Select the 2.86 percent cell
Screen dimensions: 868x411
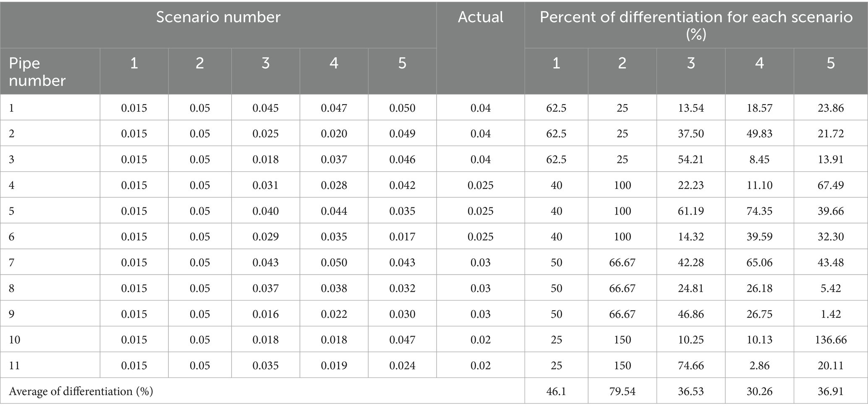pyautogui.click(x=759, y=366)
